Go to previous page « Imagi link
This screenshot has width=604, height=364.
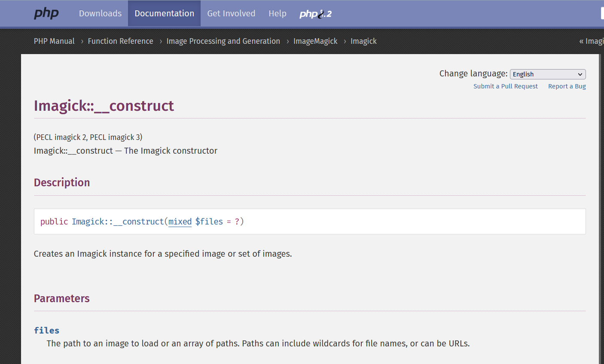coord(592,41)
